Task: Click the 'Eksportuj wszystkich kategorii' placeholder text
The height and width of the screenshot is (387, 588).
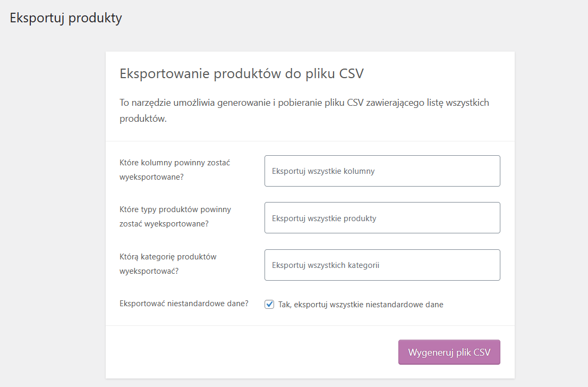Action: [x=326, y=265]
